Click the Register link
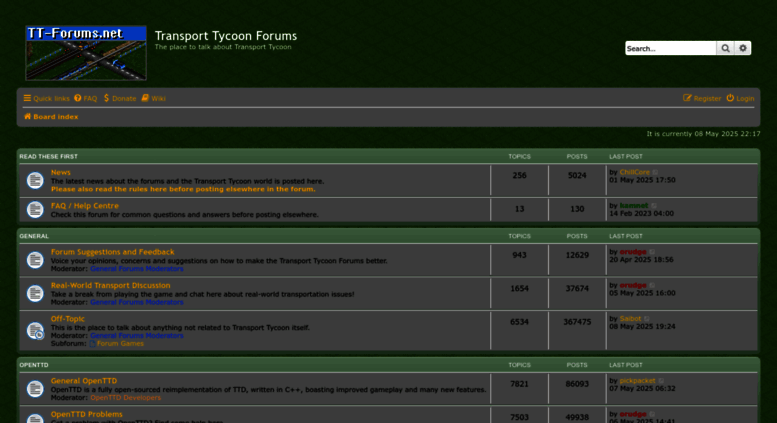This screenshot has height=423, width=777. (702, 99)
